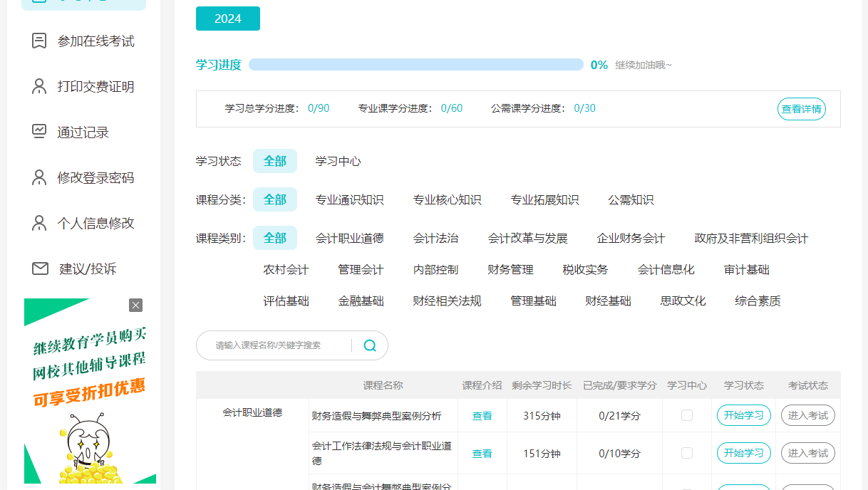This screenshot has height=490, width=868.
Task: Close the sidebar discount advertisement
Action: 135,305
